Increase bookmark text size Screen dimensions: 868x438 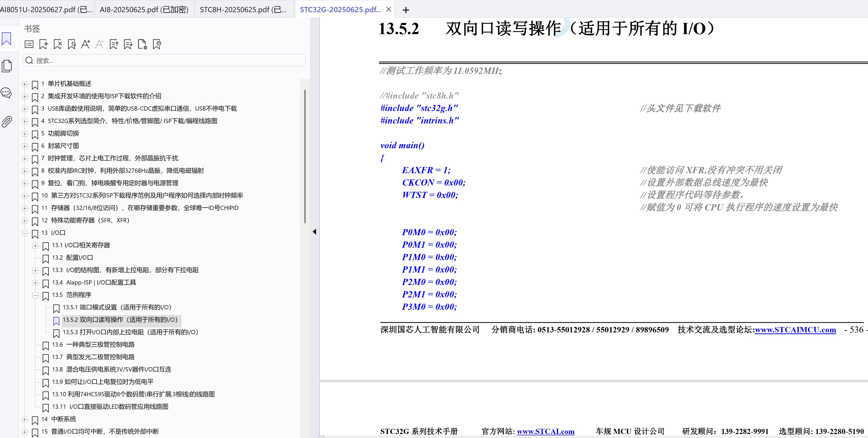pos(86,44)
